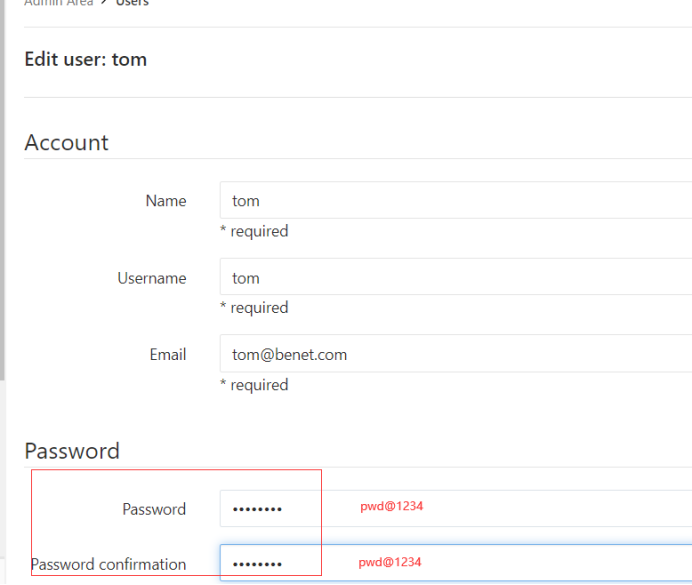The width and height of the screenshot is (692, 585).
Task: Click the 'Edit user: tom' heading
Action: [86, 59]
